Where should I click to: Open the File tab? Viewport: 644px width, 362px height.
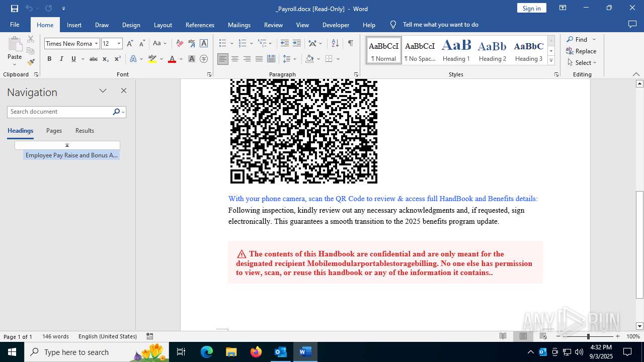[15, 25]
